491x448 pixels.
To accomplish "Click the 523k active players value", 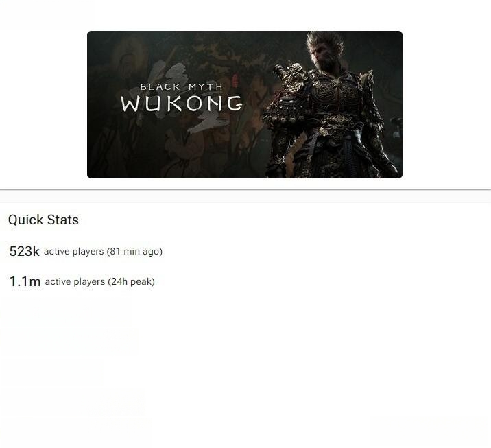I will tap(25, 251).
